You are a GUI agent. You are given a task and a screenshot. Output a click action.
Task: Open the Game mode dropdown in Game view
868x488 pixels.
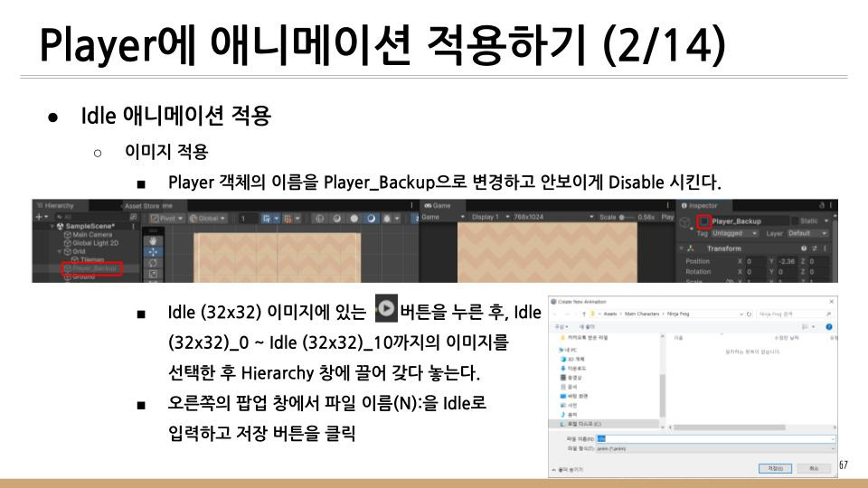click(x=443, y=217)
